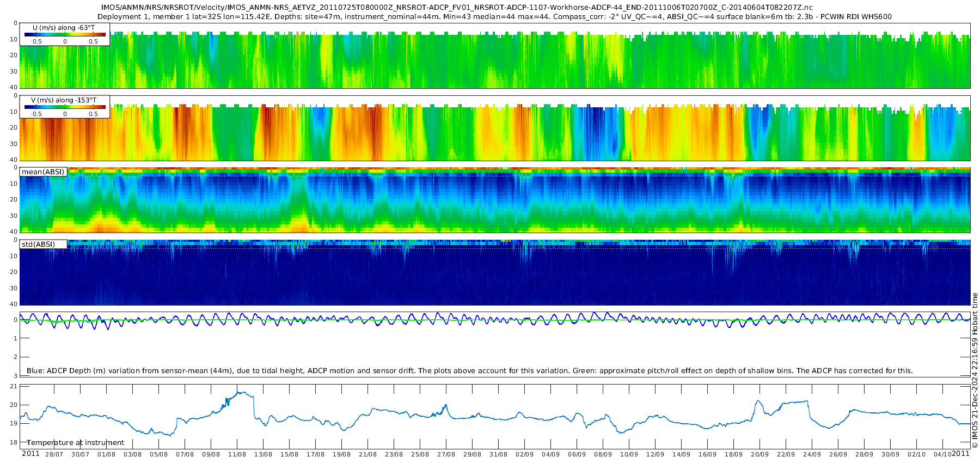Click the '28/07' date tick label

tap(54, 454)
